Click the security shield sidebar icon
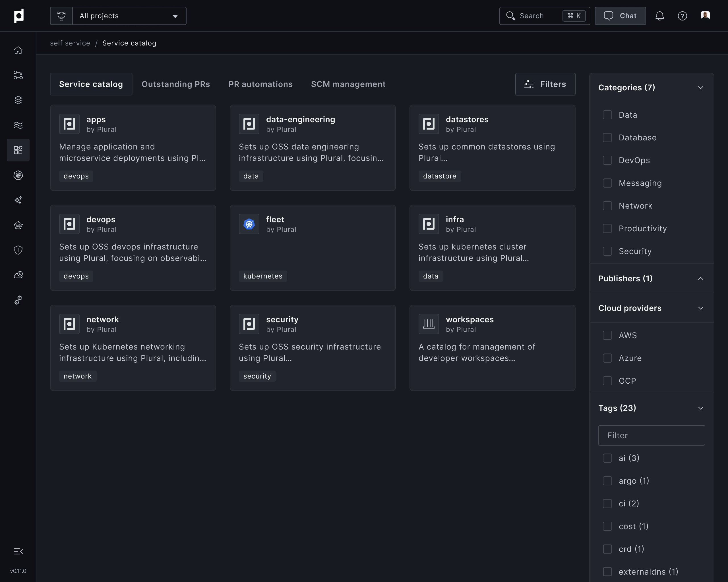 [x=18, y=250]
